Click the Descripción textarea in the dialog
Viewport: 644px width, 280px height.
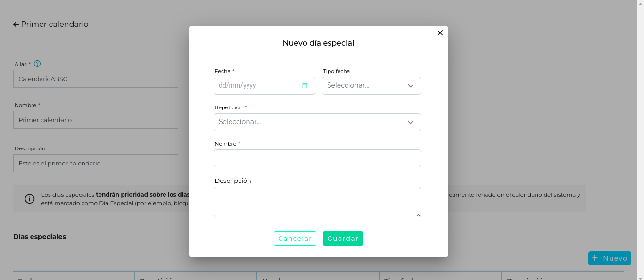pos(317,202)
